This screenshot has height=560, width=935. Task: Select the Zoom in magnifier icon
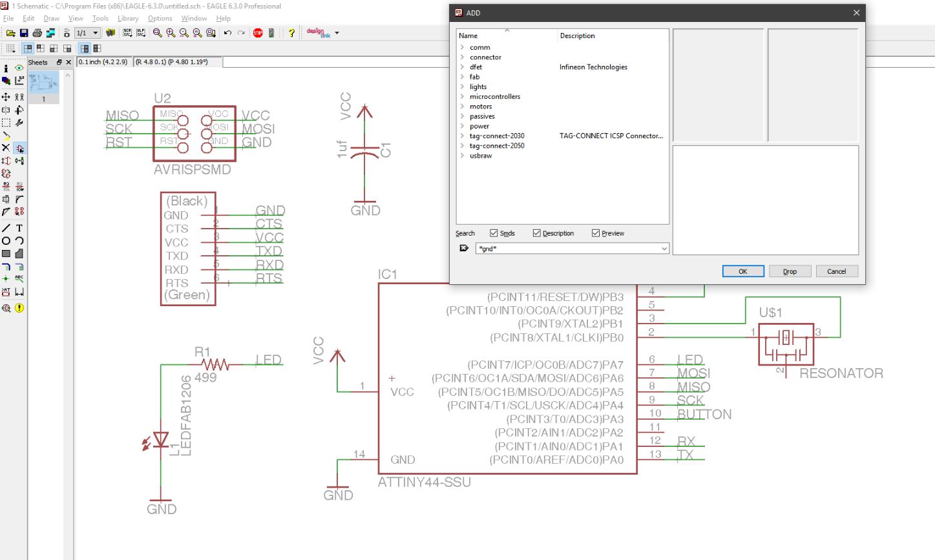[x=171, y=33]
